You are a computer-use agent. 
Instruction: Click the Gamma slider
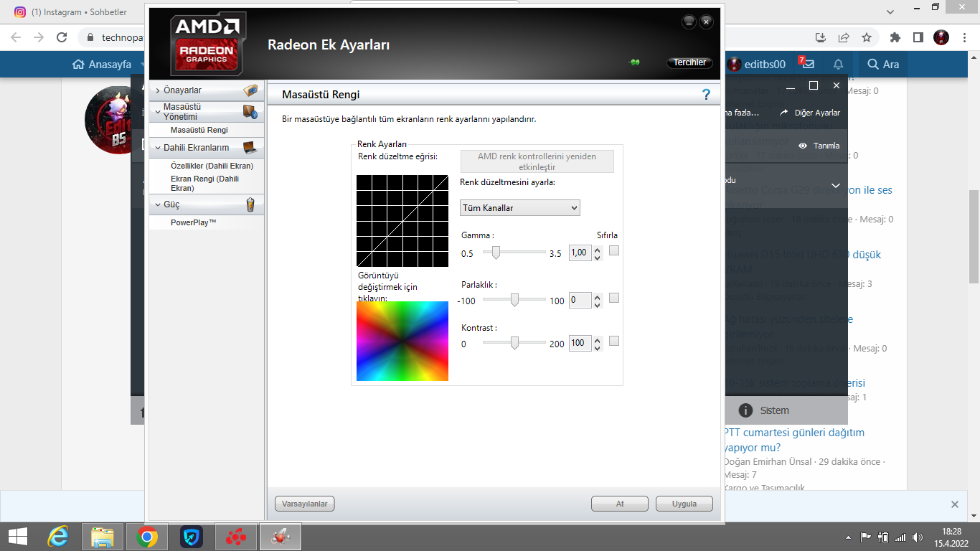pyautogui.click(x=514, y=252)
